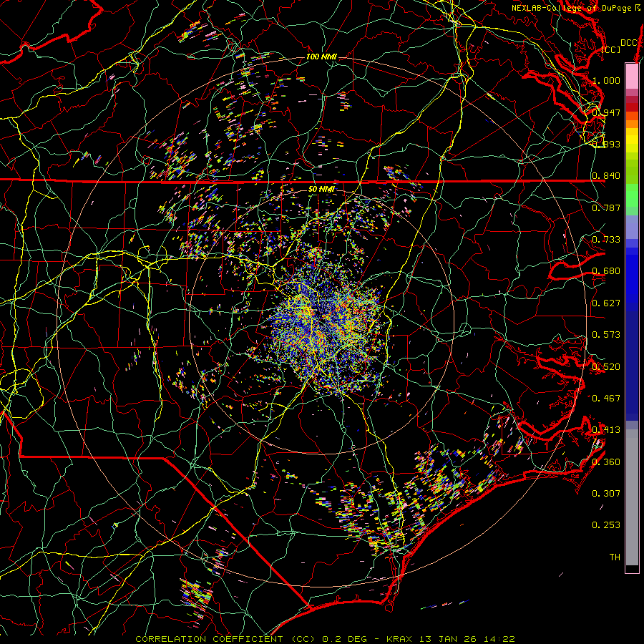Click the [CC] unit label
Screen dimensions: 644x644
(611, 49)
